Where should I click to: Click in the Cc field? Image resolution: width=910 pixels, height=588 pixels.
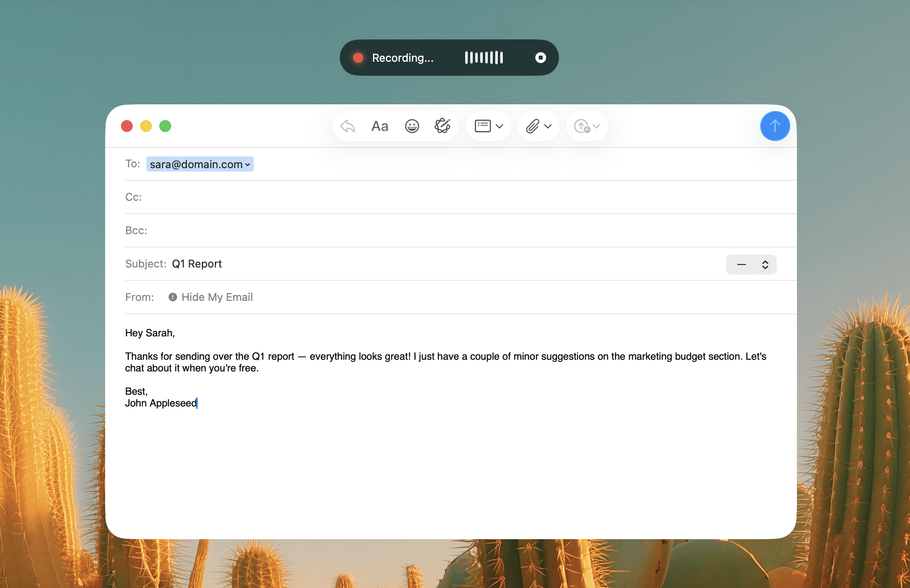point(292,197)
